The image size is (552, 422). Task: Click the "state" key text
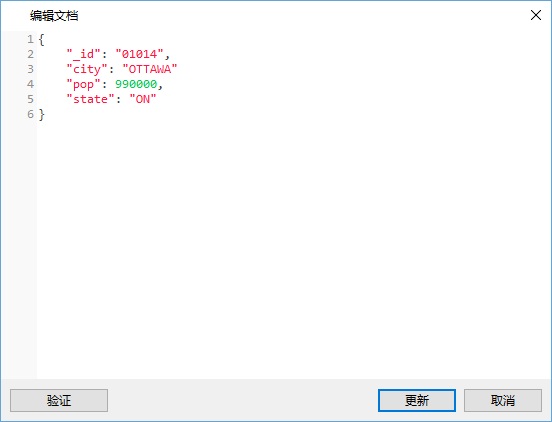point(90,99)
